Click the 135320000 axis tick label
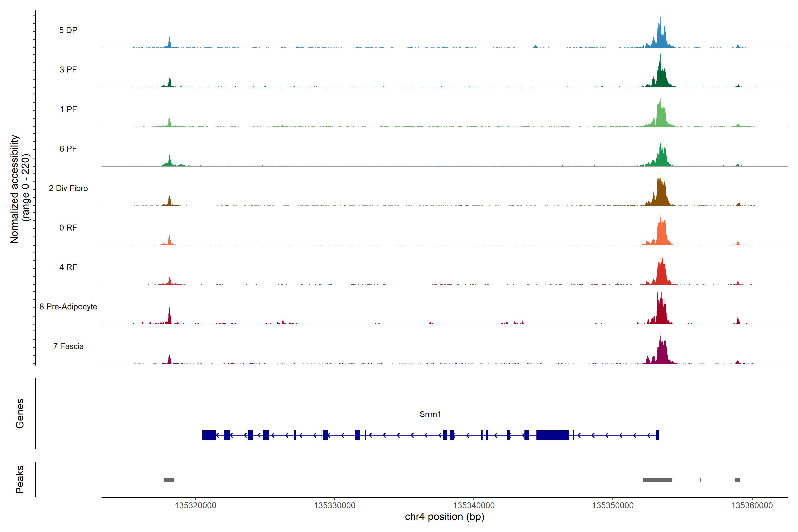This screenshot has width=798, height=532. tap(196, 506)
